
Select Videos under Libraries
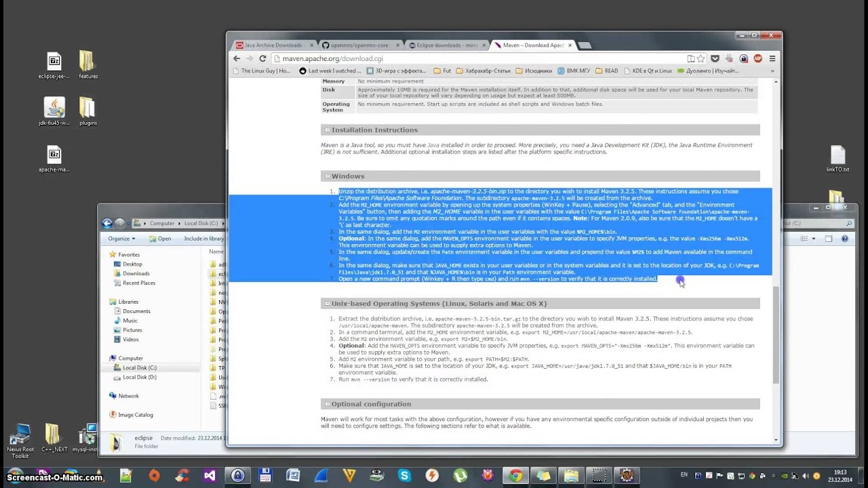pyautogui.click(x=131, y=340)
